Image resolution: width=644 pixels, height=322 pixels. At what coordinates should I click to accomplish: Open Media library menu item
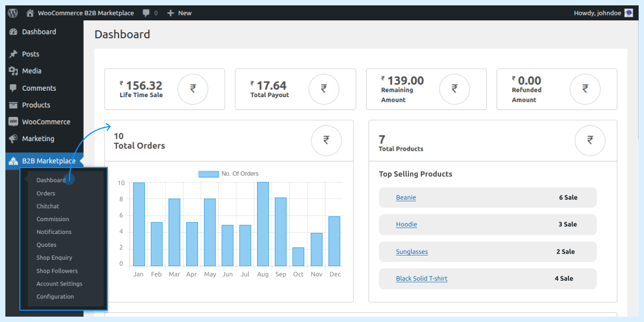tap(32, 71)
